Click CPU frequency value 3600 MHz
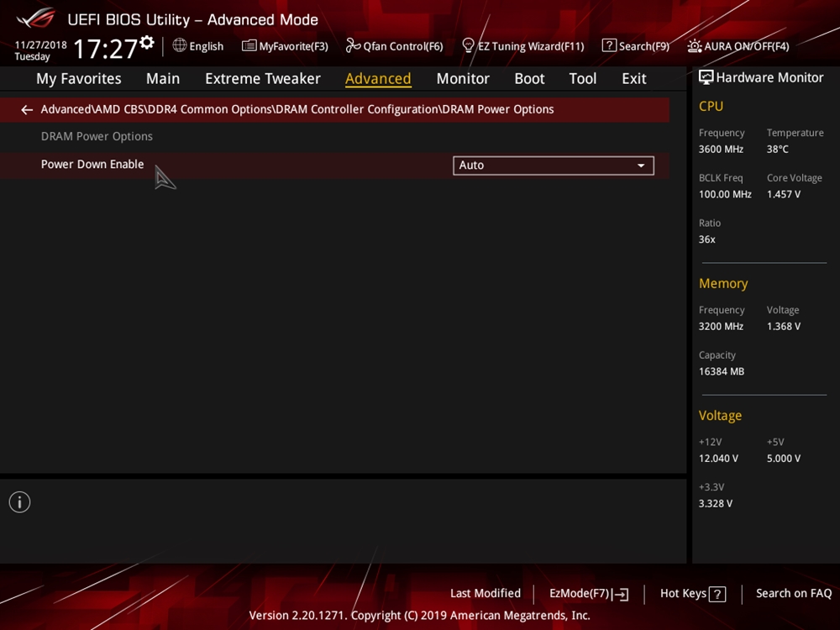Image resolution: width=840 pixels, height=630 pixels. [721, 150]
